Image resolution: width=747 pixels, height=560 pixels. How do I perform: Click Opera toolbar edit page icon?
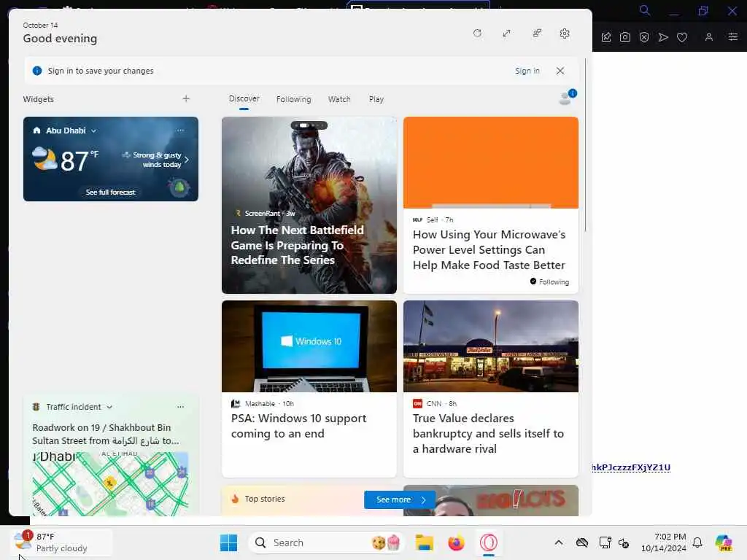[606, 37]
